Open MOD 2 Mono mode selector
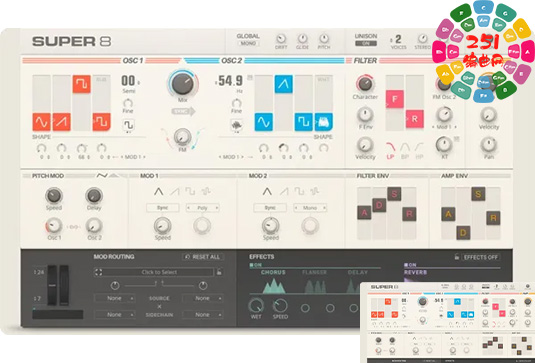Image resolution: width=535 pixels, height=363 pixels. point(310,207)
